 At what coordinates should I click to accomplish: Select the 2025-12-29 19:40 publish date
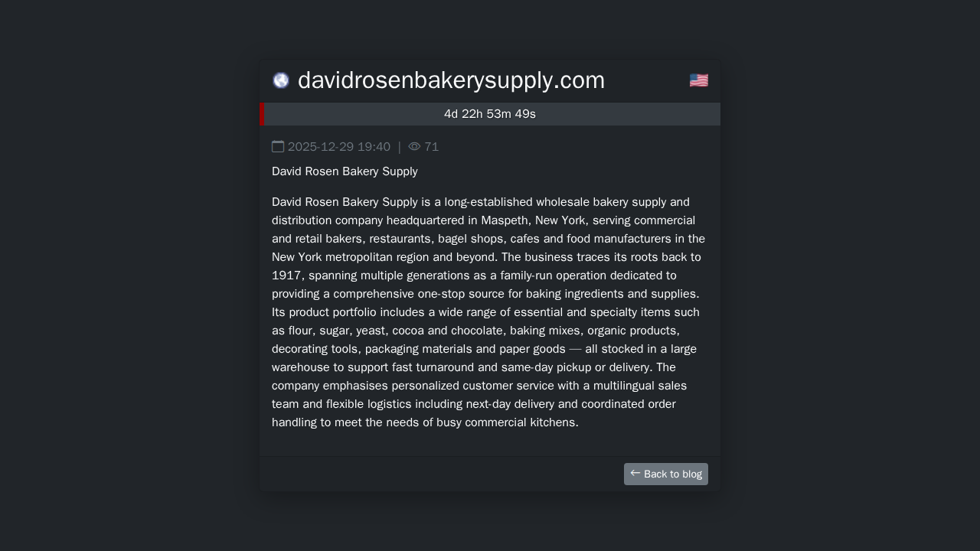coord(339,147)
